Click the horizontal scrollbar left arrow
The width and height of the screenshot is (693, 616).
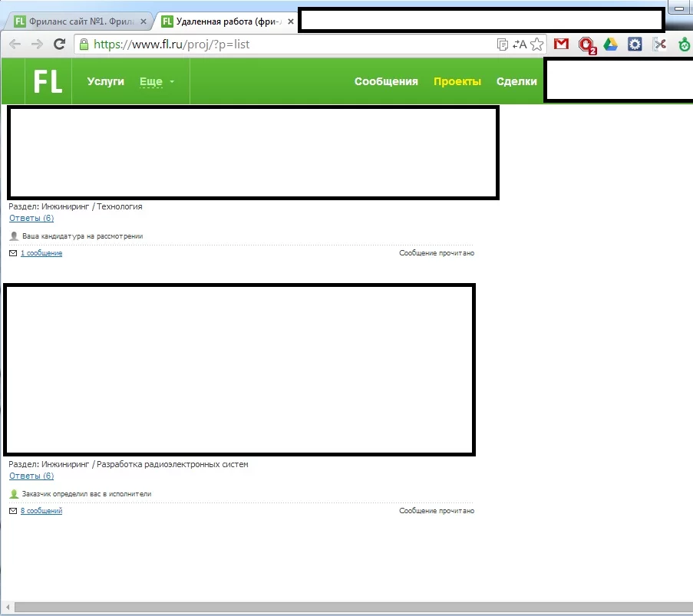pyautogui.click(x=8, y=607)
